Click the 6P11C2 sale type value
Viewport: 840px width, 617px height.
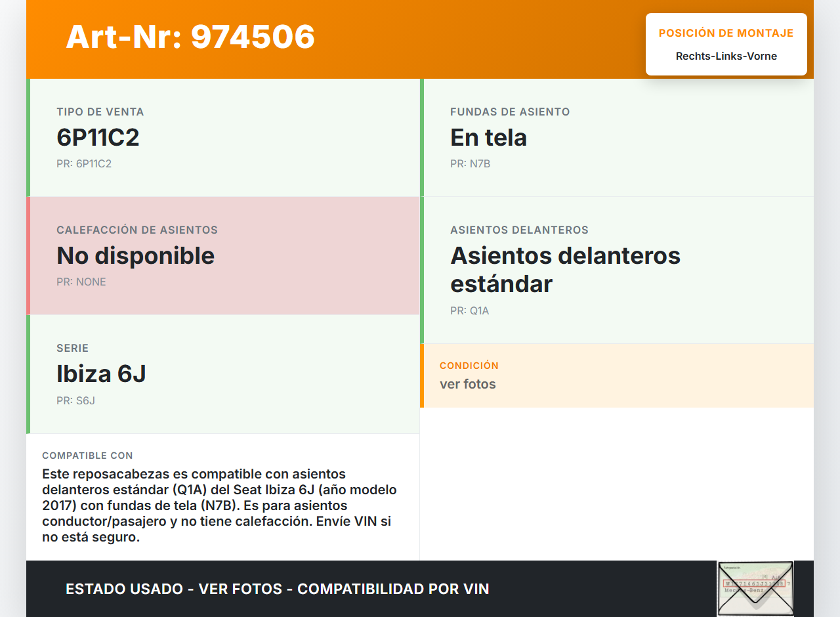point(98,137)
